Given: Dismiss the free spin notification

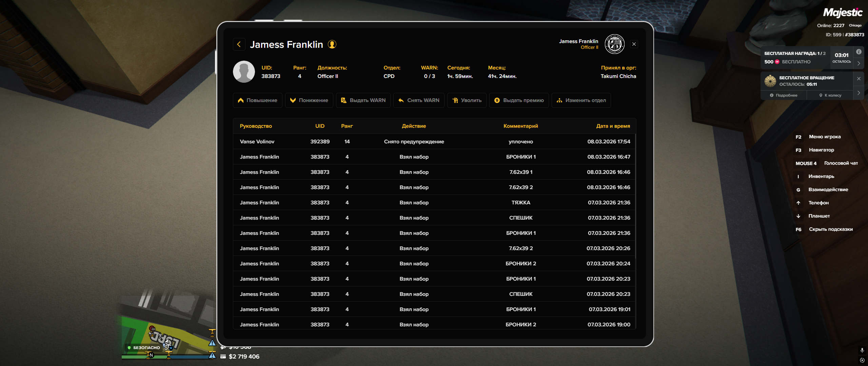Looking at the screenshot, I should [859, 79].
